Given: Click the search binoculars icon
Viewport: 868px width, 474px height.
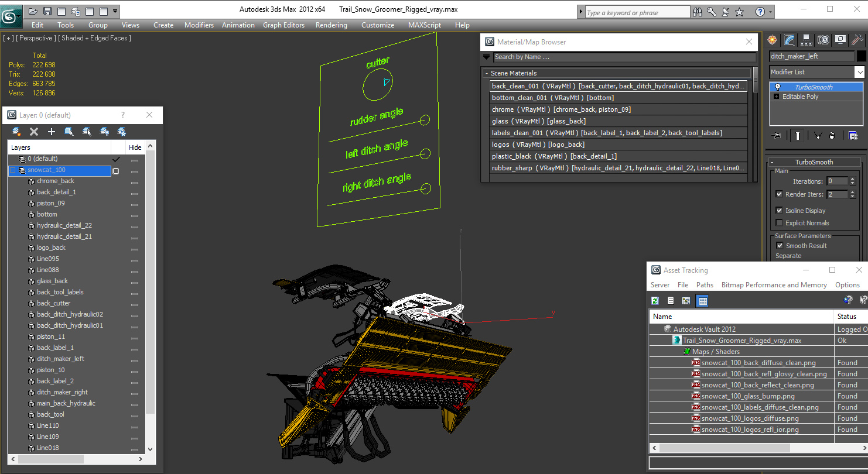Looking at the screenshot, I should coord(698,12).
